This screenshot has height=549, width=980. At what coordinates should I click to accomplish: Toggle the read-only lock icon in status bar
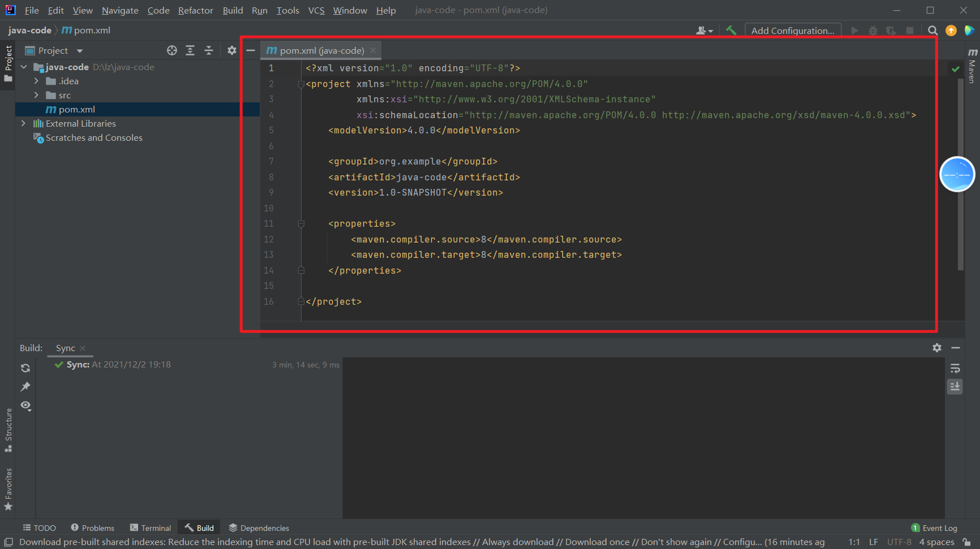[x=966, y=542]
